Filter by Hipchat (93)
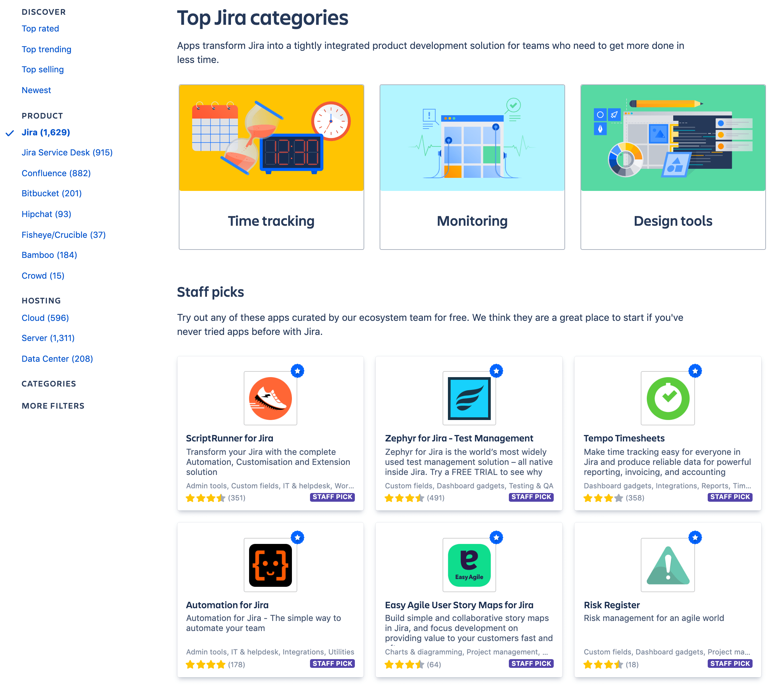Screen dimensions: 776x700 pyautogui.click(x=47, y=214)
